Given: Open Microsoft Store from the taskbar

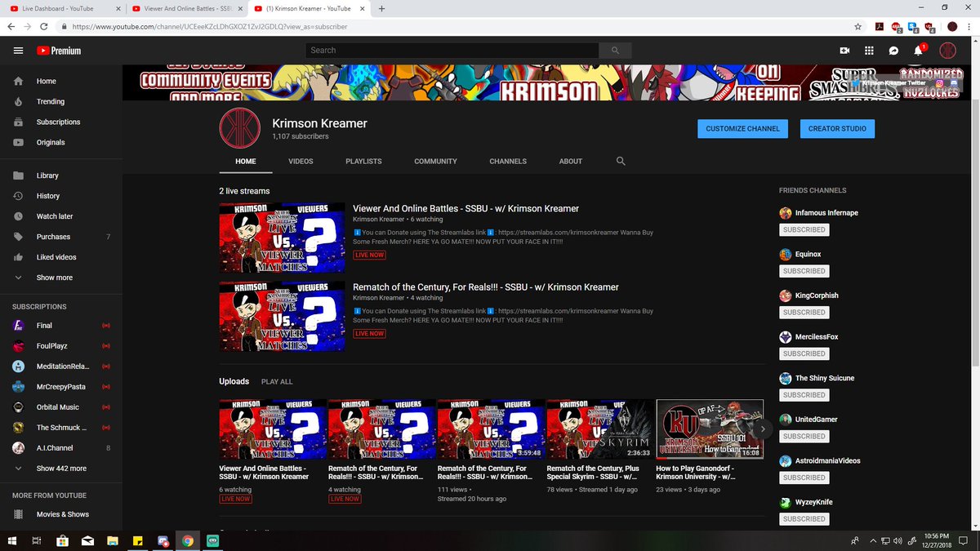Looking at the screenshot, I should (62, 540).
